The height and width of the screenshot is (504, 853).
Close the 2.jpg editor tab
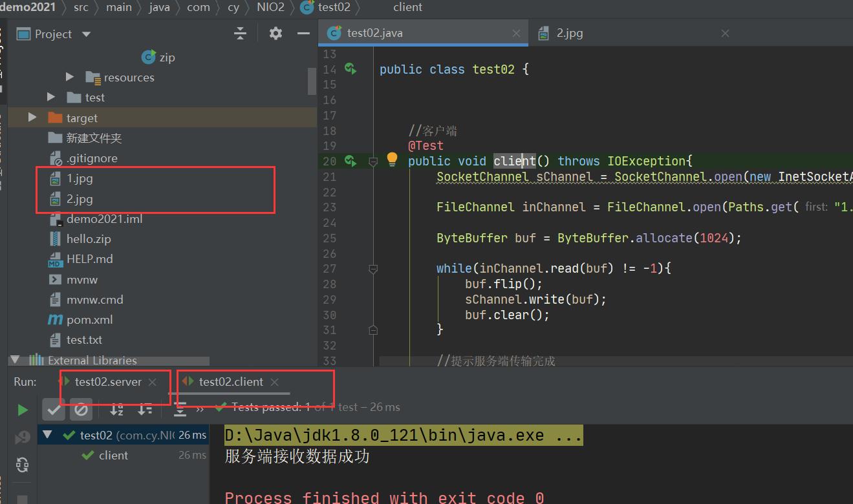pyautogui.click(x=725, y=34)
